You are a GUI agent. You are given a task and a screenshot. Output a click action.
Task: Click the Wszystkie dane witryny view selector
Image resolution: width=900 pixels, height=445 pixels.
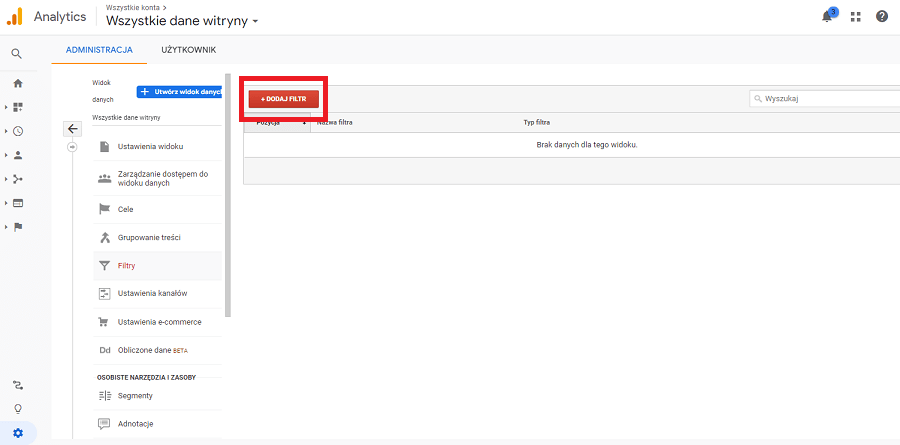(126, 118)
